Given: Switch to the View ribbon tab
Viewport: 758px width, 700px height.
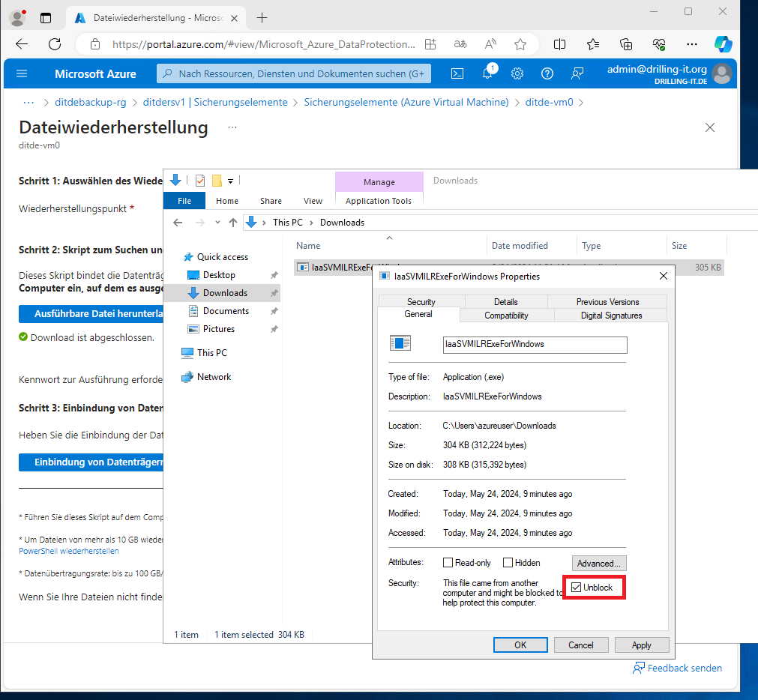Looking at the screenshot, I should (313, 201).
